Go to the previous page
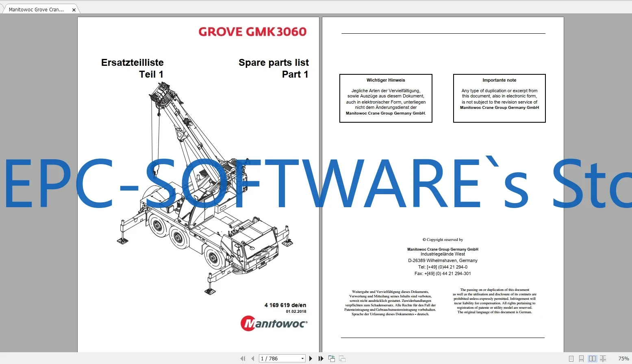 pyautogui.click(x=253, y=358)
